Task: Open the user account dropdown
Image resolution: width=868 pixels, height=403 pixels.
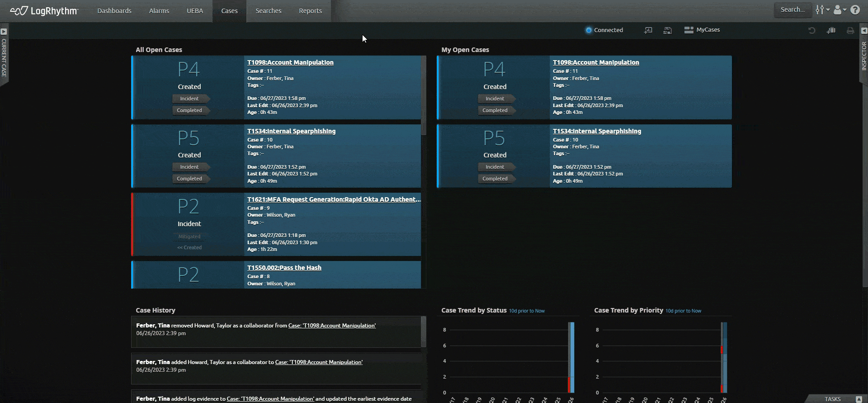Action: pos(839,10)
